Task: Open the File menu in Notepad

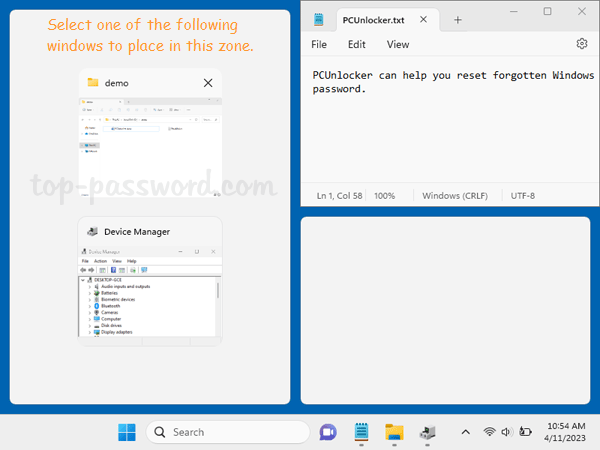Action: pyautogui.click(x=319, y=44)
